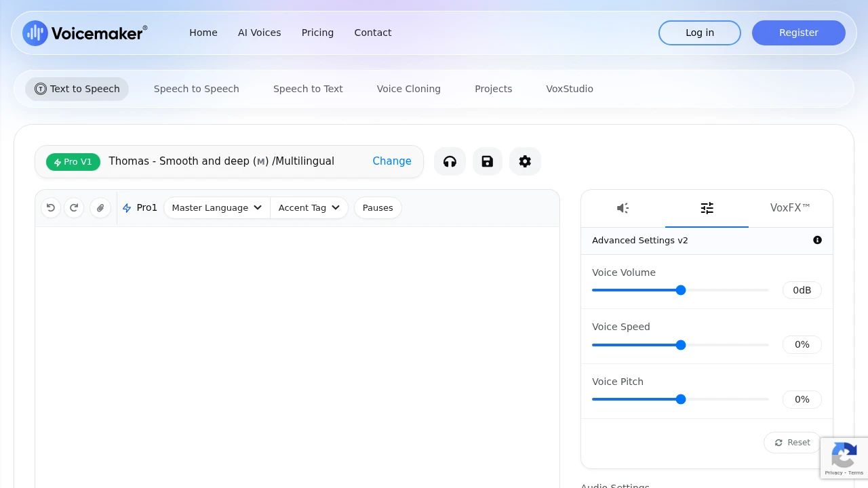Open the Voice Cloning section

click(x=408, y=89)
